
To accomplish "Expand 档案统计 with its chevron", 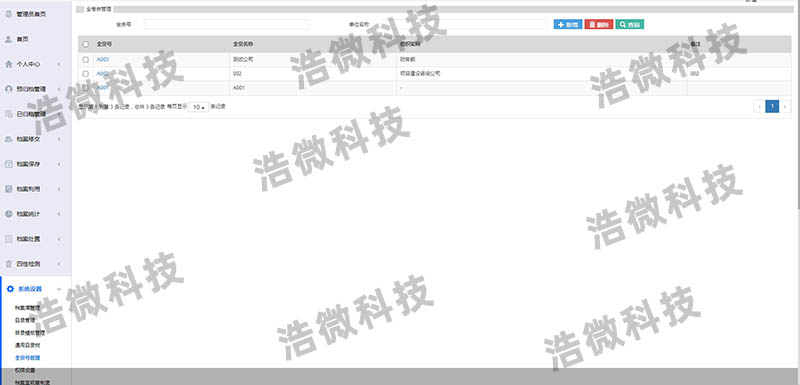I will click(59, 214).
